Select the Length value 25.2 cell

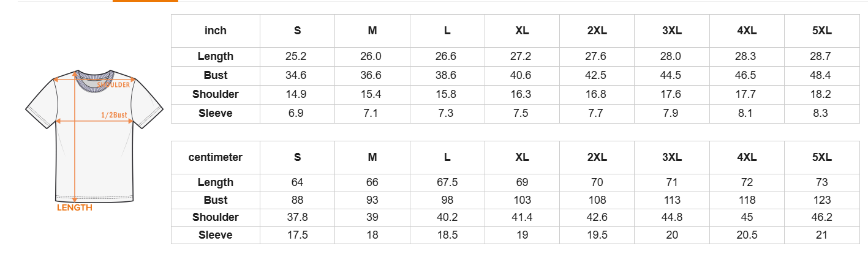[297, 56]
